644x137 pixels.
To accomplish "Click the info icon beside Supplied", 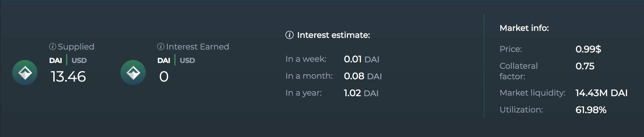I will (53, 47).
